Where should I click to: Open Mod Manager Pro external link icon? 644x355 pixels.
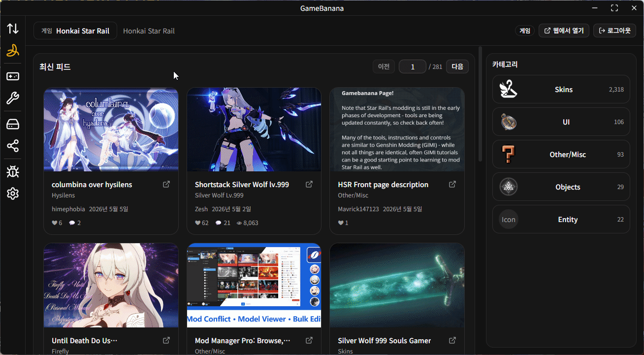(x=309, y=340)
